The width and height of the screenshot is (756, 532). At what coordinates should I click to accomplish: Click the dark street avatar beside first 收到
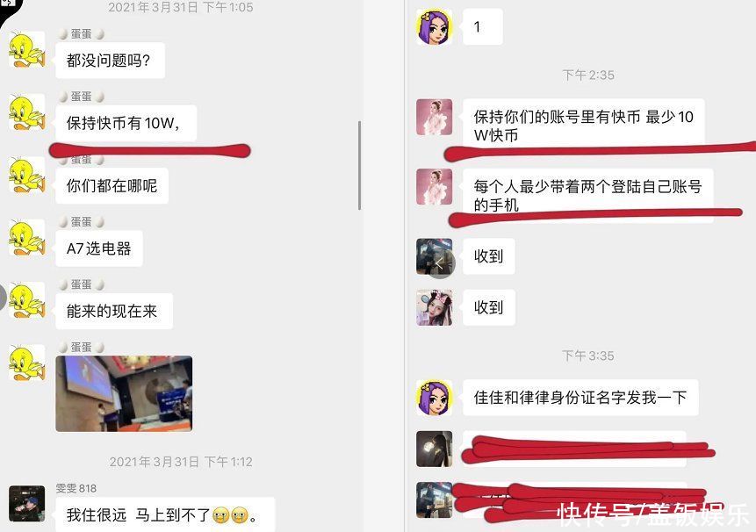435,257
